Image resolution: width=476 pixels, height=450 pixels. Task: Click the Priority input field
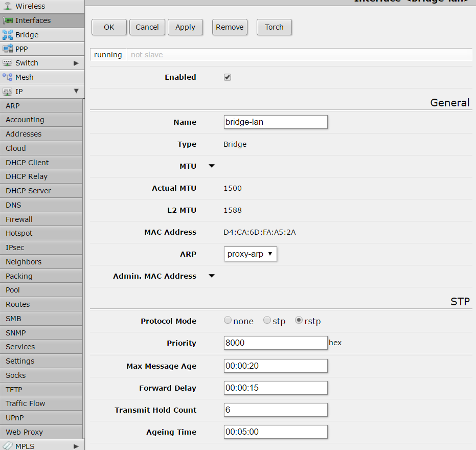[276, 343]
